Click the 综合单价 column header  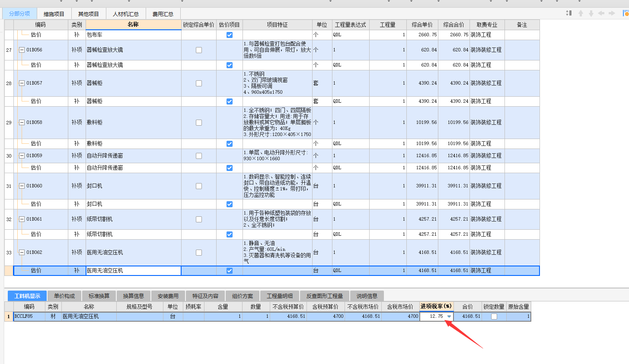(422, 25)
